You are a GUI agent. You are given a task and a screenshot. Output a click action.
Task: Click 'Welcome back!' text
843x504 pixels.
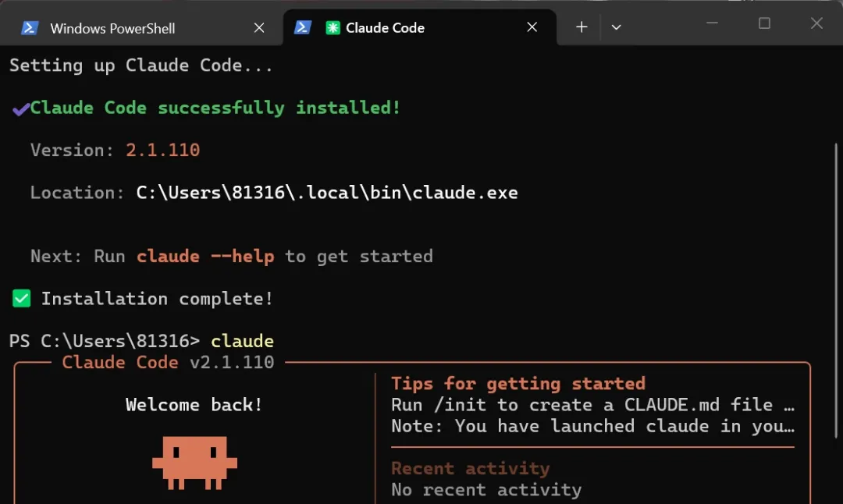194,405
